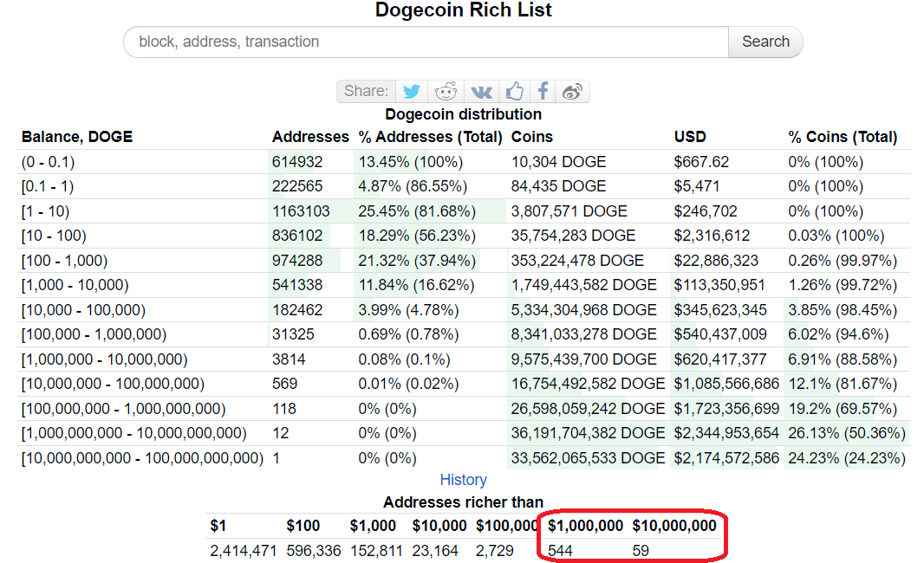Click the address count 974288

click(x=297, y=261)
